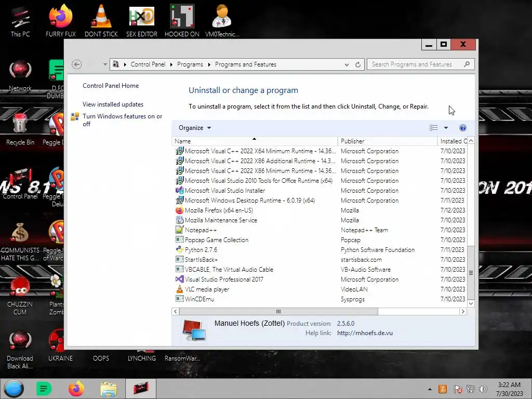Open the Network desktop icon

(x=20, y=76)
